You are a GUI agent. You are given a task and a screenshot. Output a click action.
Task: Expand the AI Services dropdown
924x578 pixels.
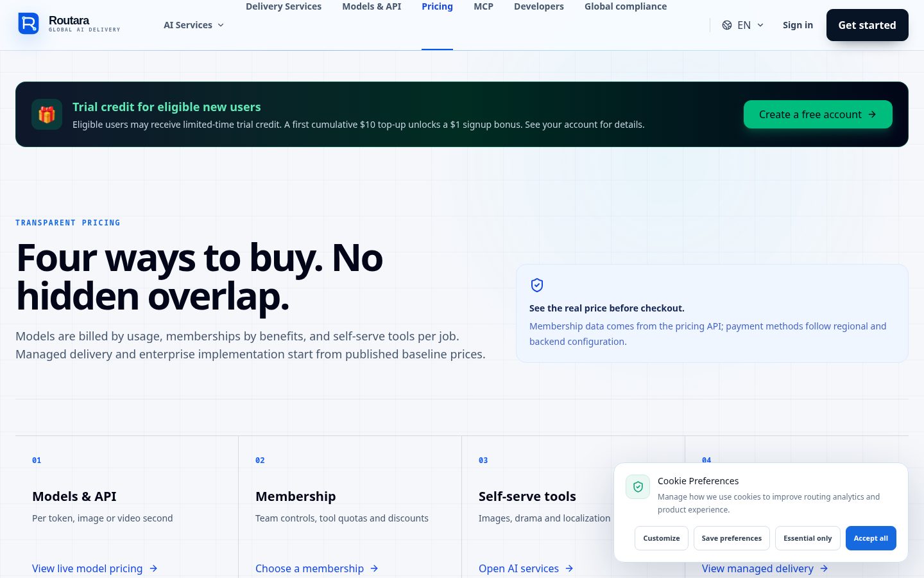(194, 25)
